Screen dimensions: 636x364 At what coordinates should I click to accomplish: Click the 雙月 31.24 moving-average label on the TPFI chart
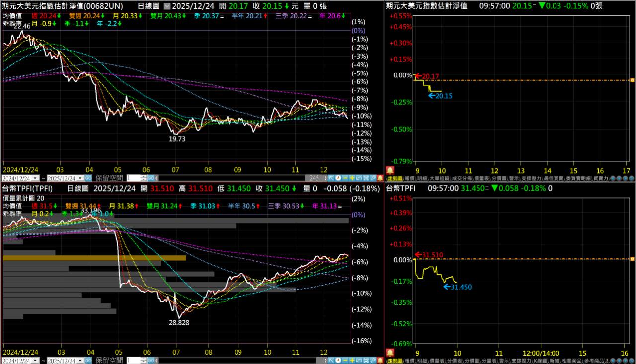[x=164, y=206]
